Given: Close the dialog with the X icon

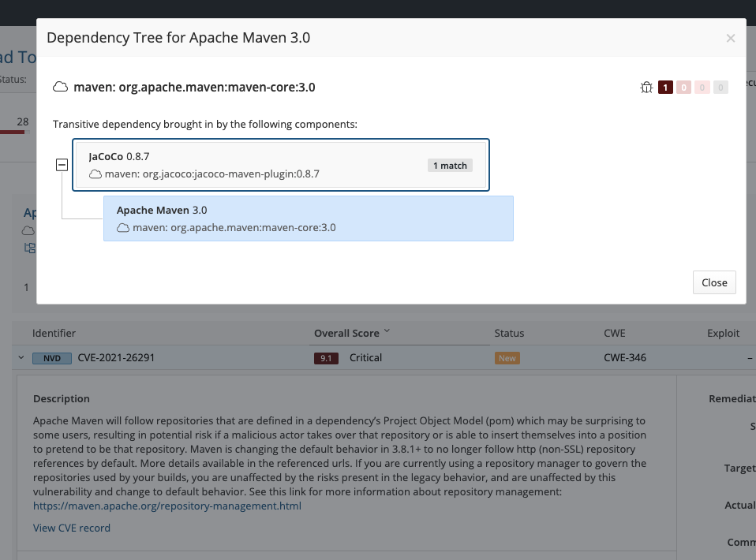Looking at the screenshot, I should (x=731, y=38).
